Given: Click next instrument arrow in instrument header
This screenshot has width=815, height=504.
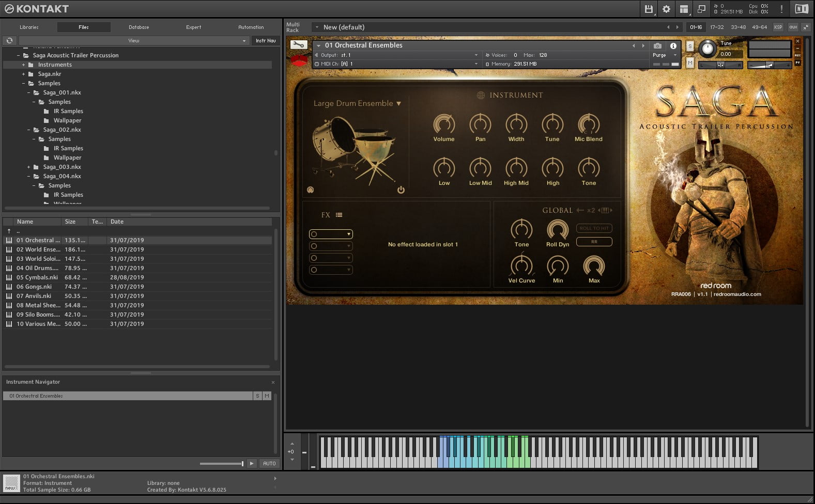Looking at the screenshot, I should click(x=643, y=45).
